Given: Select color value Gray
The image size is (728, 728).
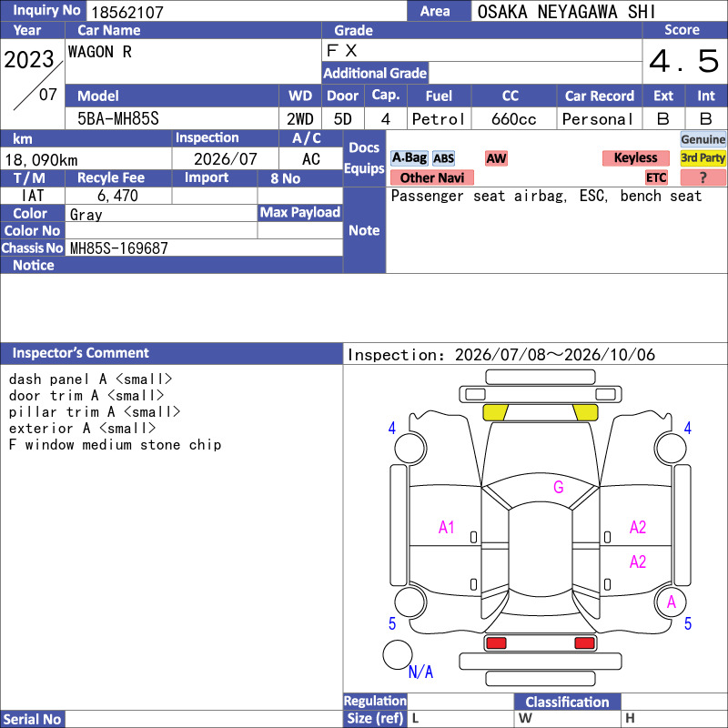Looking at the screenshot, I should point(86,215).
